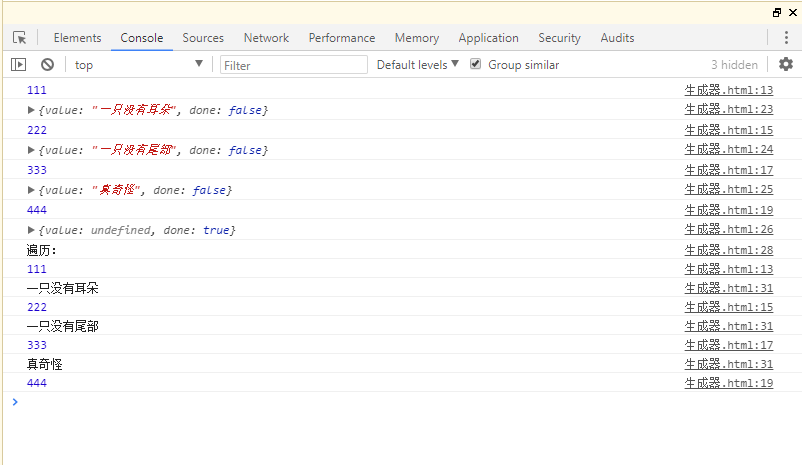Image resolution: width=802 pixels, height=465 pixels.
Task: Click the 3 hidden messages label
Action: pos(734,64)
